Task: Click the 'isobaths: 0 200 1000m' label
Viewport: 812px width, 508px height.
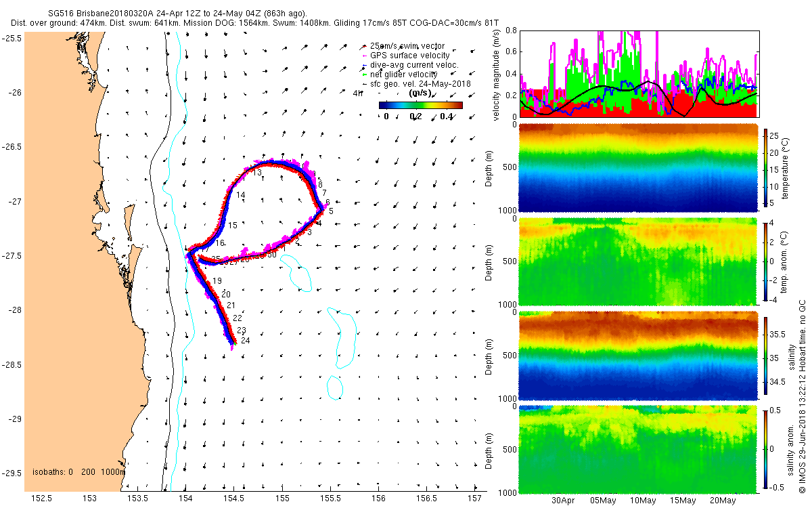Action: point(78,471)
